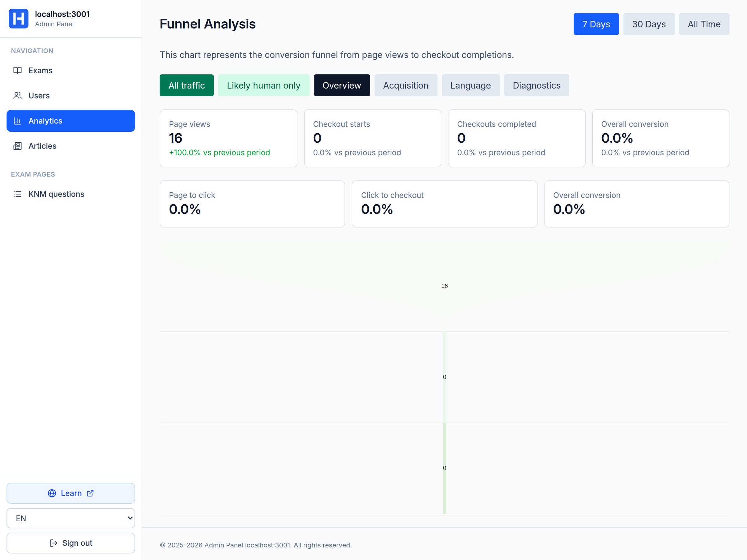Click the external link icon next to Learn
Viewport: 747px width, 560px height.
90,493
